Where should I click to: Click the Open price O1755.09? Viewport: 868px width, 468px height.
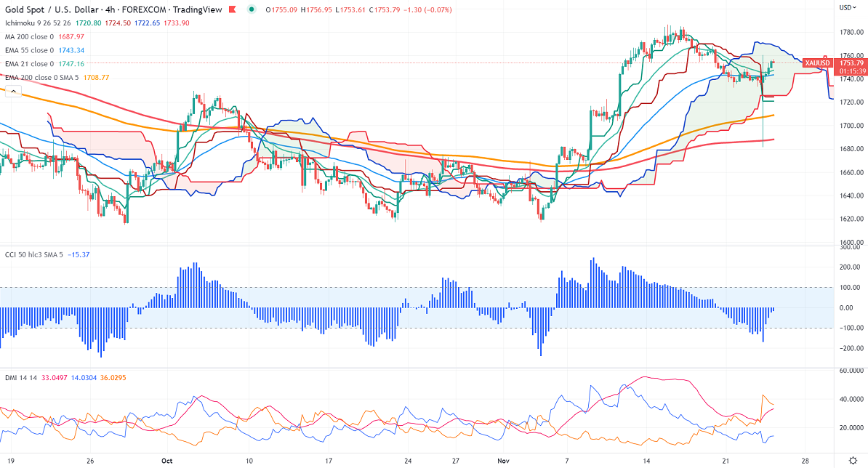pyautogui.click(x=281, y=9)
